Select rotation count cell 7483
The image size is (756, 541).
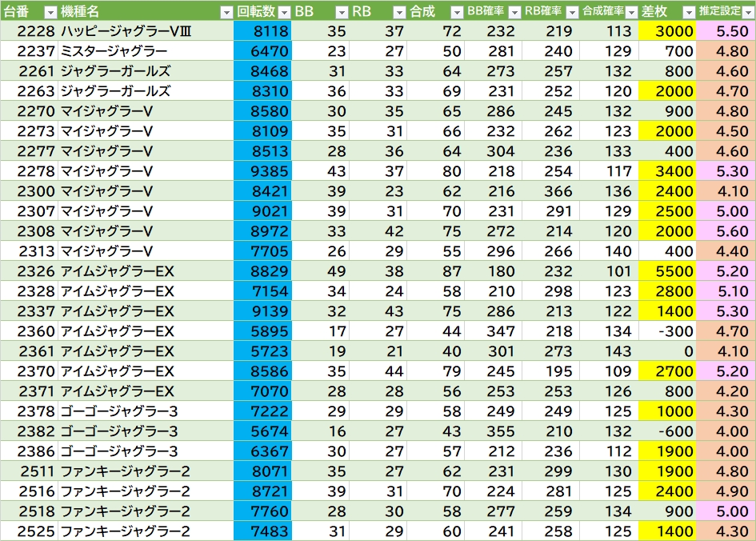[x=262, y=531]
